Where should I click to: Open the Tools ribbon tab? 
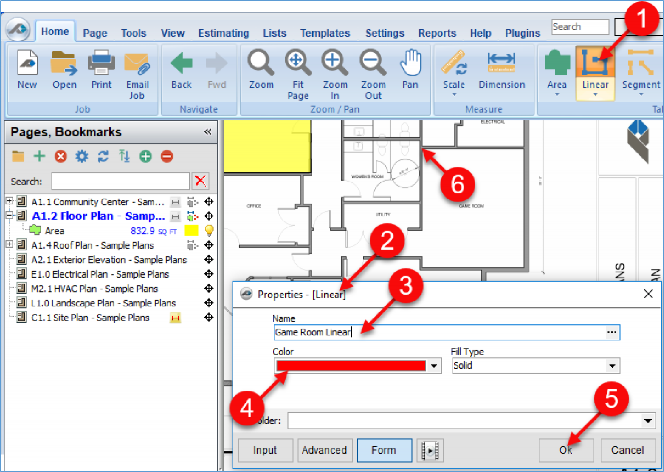tap(133, 33)
